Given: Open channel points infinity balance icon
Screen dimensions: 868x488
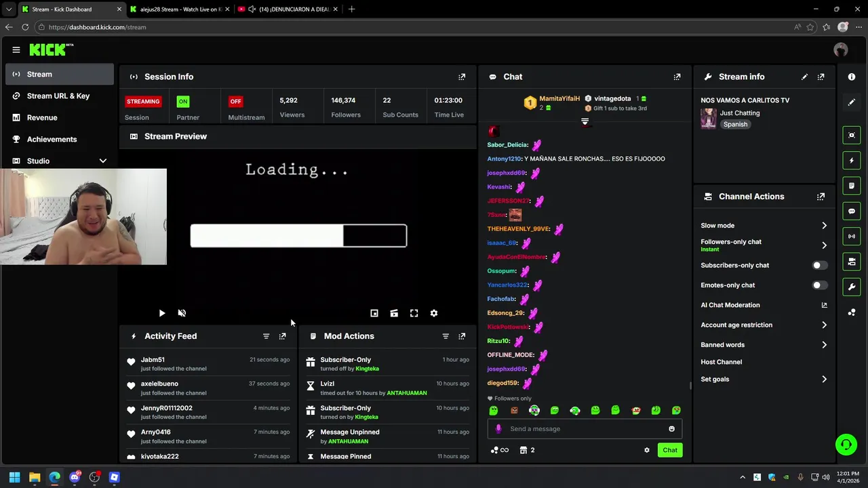Looking at the screenshot, I should (499, 450).
